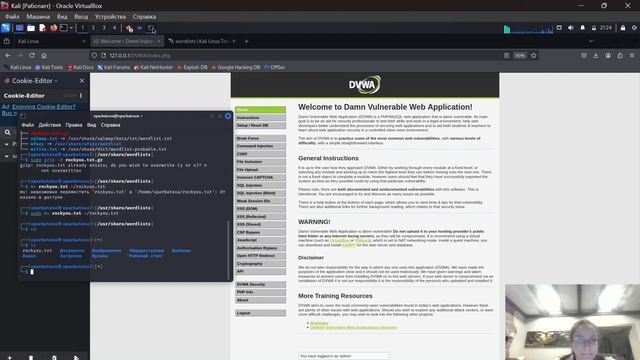Go to Firefox home page icon

pyautogui.click(x=44, y=56)
